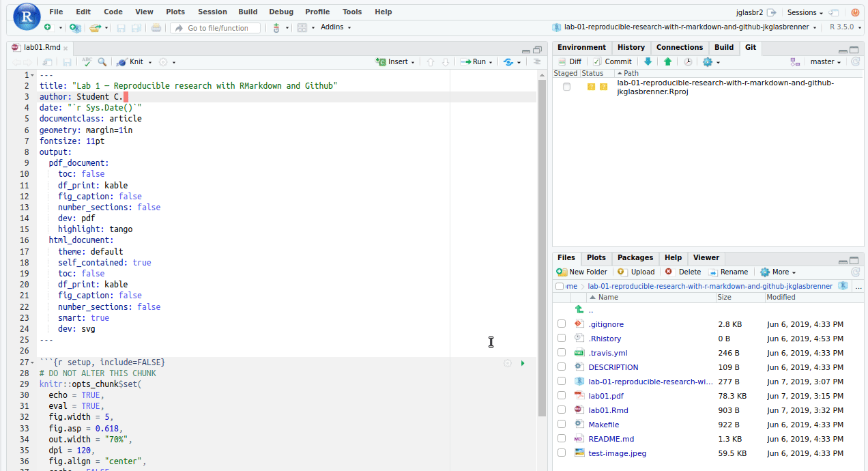
Task: Toggle the document outline icon
Action: tap(537, 61)
